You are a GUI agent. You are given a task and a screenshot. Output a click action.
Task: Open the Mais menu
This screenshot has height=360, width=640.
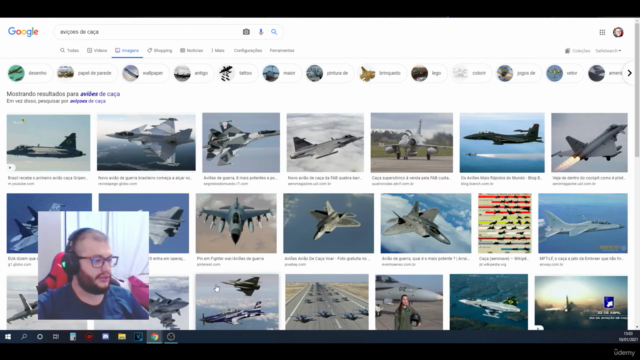pyautogui.click(x=218, y=51)
